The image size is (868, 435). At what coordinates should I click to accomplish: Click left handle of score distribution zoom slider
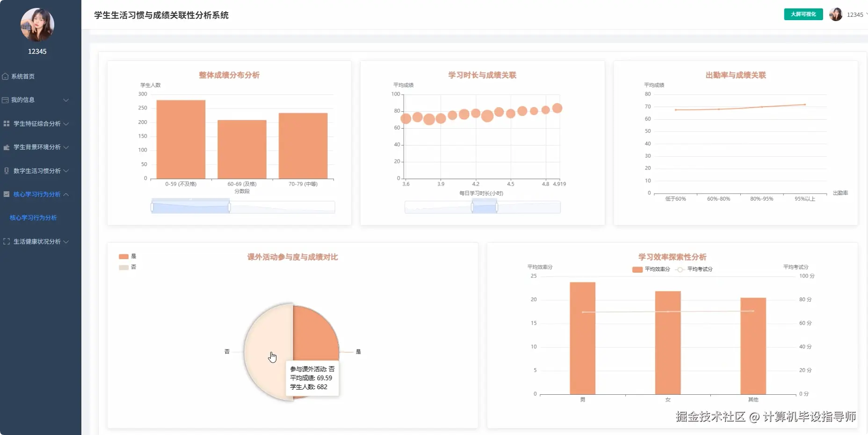(x=152, y=207)
